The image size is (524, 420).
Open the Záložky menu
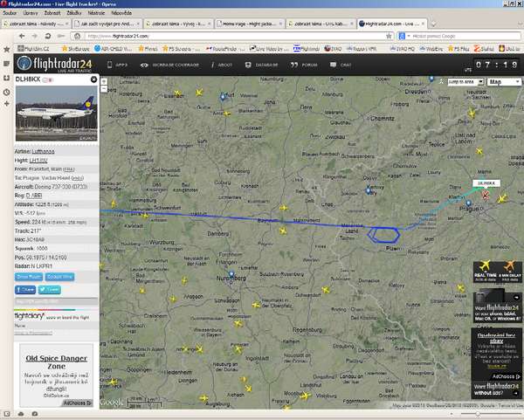[x=74, y=13]
